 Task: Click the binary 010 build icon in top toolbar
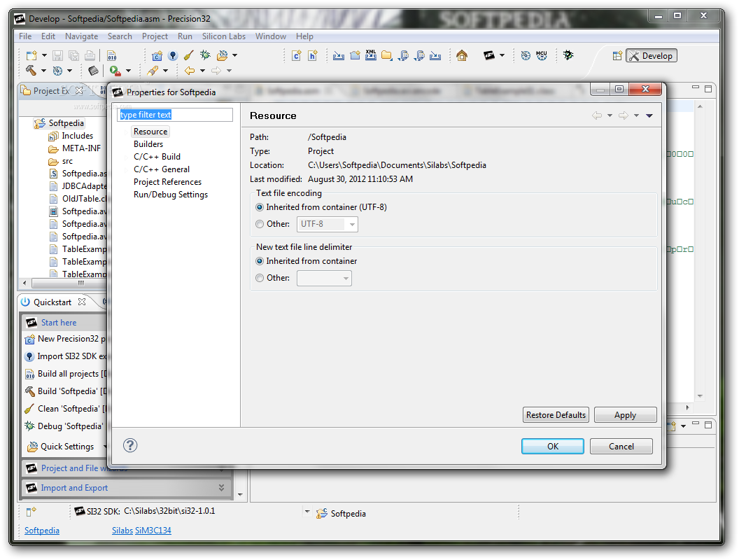(x=112, y=55)
